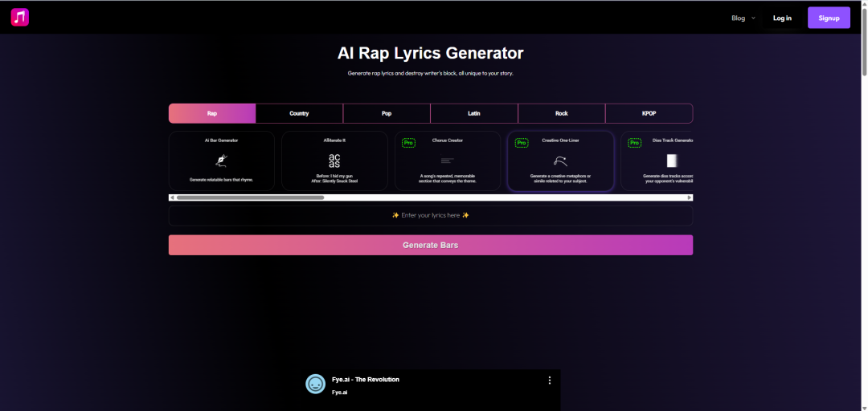The image size is (868, 411).
Task: Click the right arrow of tool scrollbar
Action: tap(690, 197)
